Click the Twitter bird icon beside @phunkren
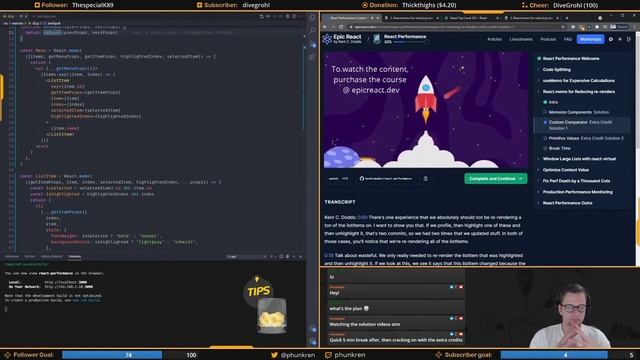Screen dimensions: 640x360 274,355
